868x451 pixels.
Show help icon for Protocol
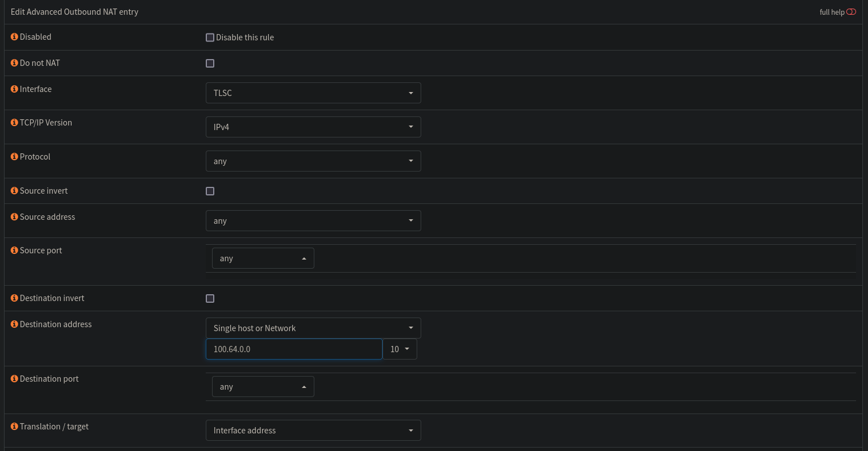click(15, 157)
